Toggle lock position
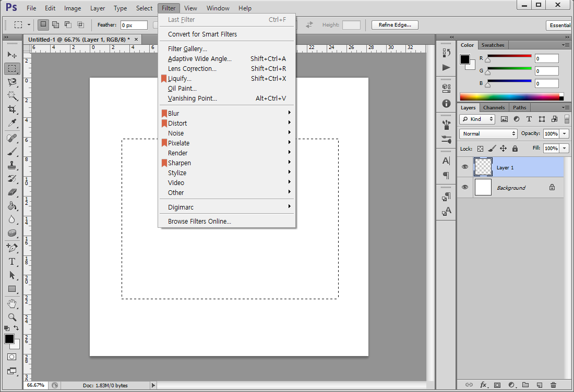Screen dimensions: 574x392 (x=504, y=149)
